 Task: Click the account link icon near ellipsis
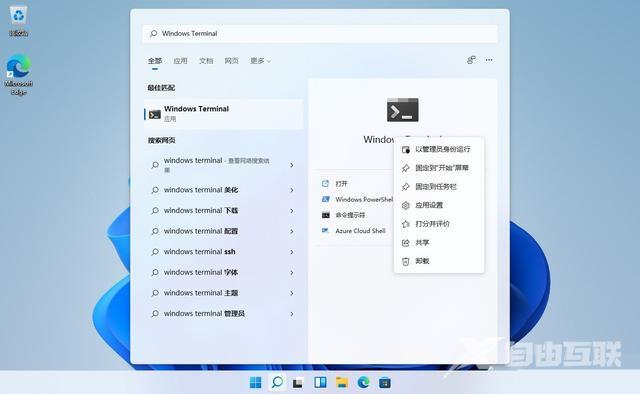click(x=471, y=60)
